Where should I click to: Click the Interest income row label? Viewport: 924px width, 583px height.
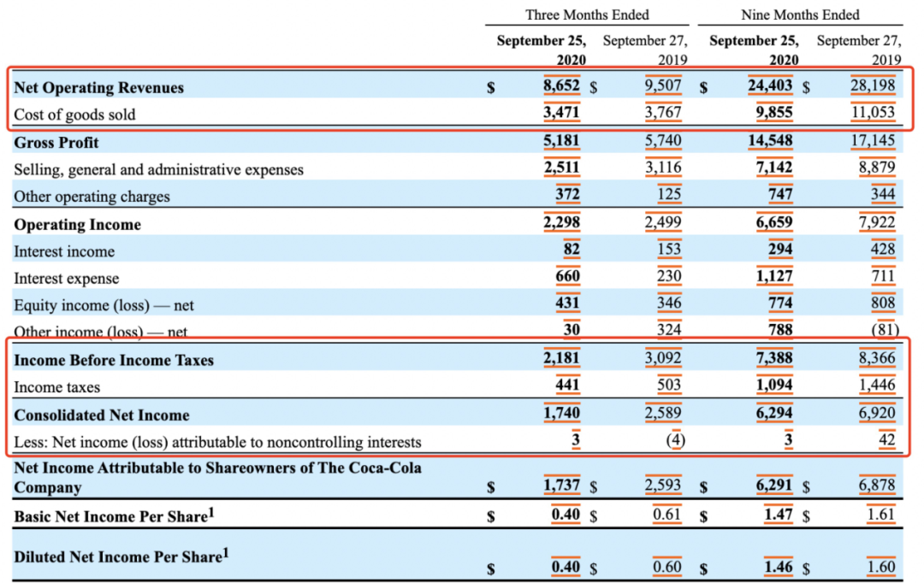[64, 251]
